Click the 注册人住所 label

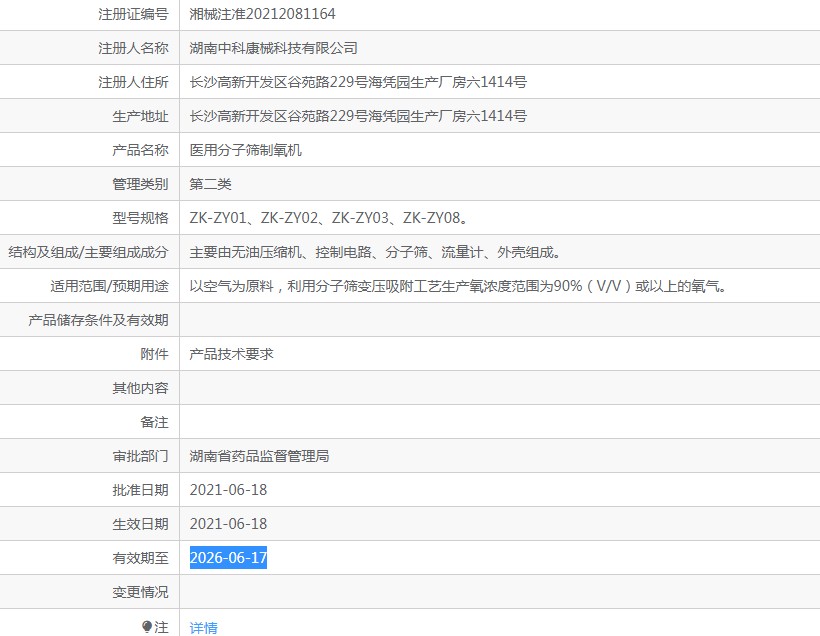133,82
